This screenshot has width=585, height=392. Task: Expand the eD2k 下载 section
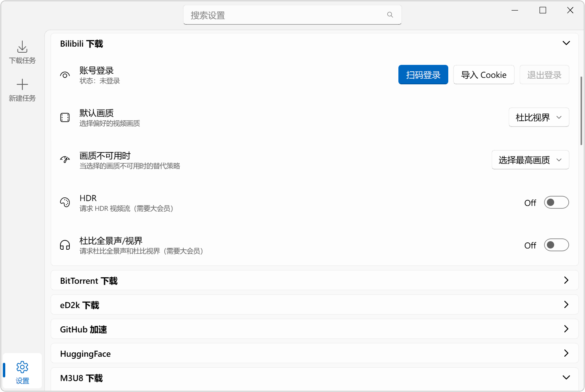pyautogui.click(x=566, y=304)
